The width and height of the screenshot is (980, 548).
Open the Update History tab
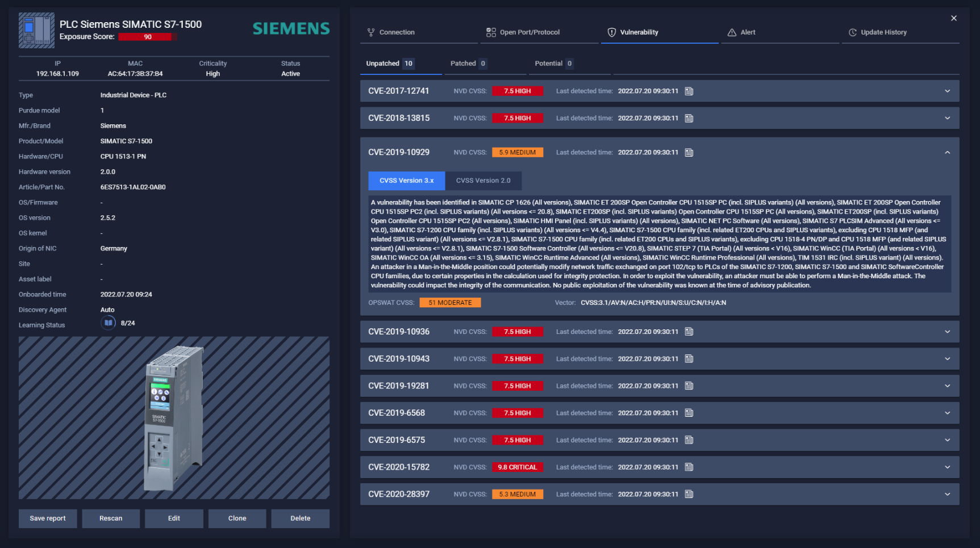900,32
